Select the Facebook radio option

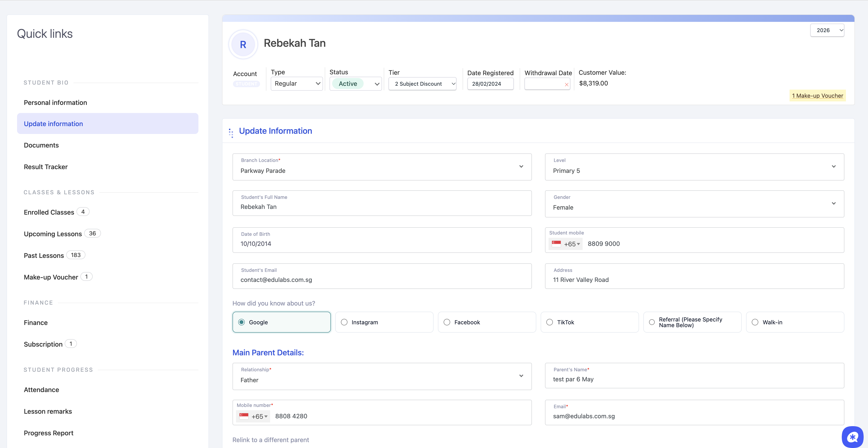487,322
